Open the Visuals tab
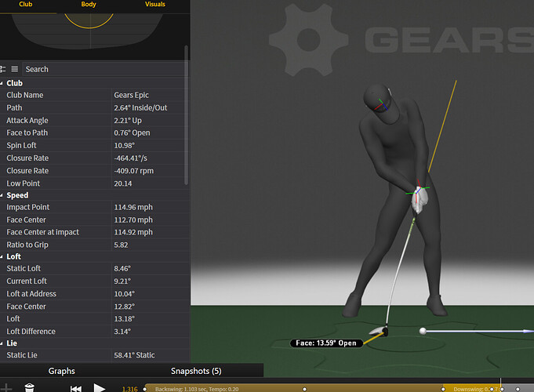Viewport: 534px width, 392px height. point(155,5)
